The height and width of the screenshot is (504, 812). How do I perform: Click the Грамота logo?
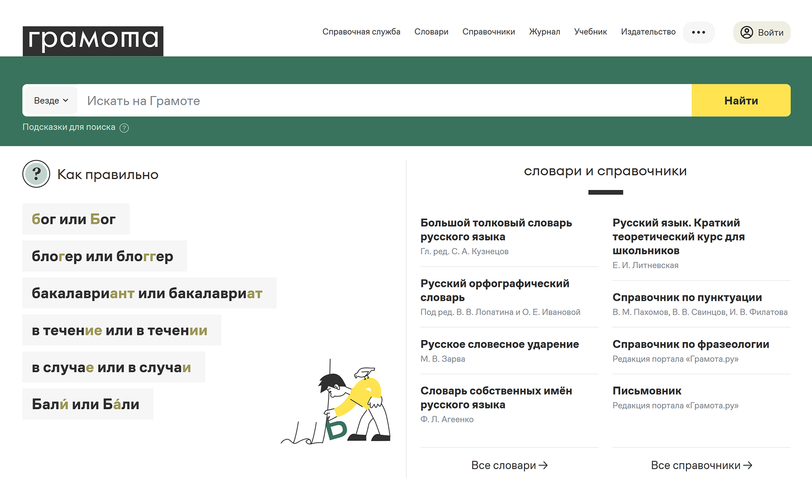[x=93, y=41]
